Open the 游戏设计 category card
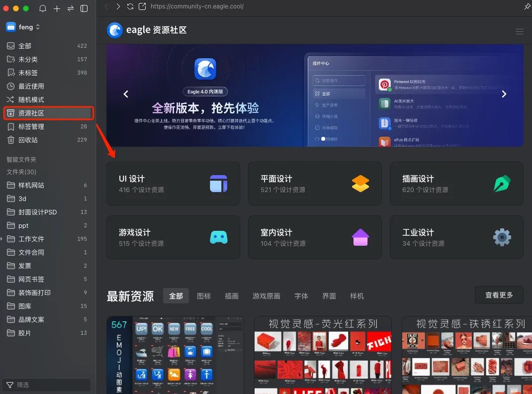This screenshot has width=532, height=394. (174, 238)
